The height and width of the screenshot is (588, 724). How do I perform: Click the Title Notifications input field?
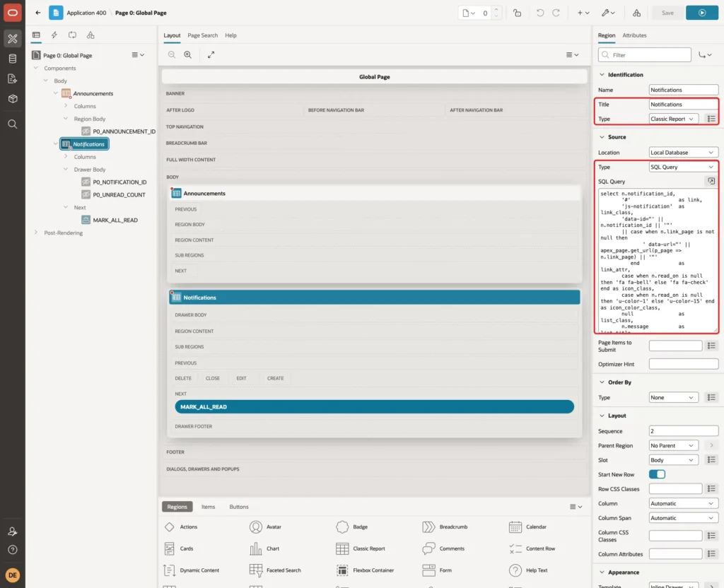pos(683,105)
